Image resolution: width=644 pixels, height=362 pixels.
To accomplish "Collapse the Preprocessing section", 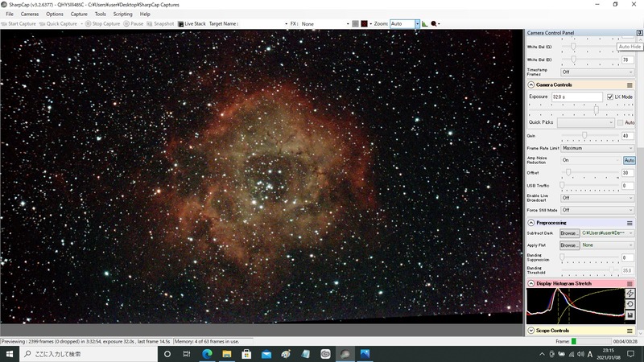I will pyautogui.click(x=531, y=223).
